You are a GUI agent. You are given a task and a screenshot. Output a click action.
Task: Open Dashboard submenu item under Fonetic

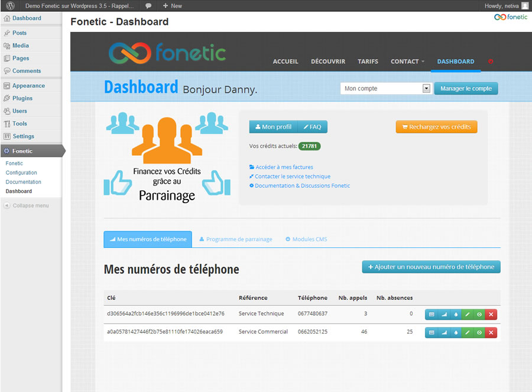coord(19,191)
